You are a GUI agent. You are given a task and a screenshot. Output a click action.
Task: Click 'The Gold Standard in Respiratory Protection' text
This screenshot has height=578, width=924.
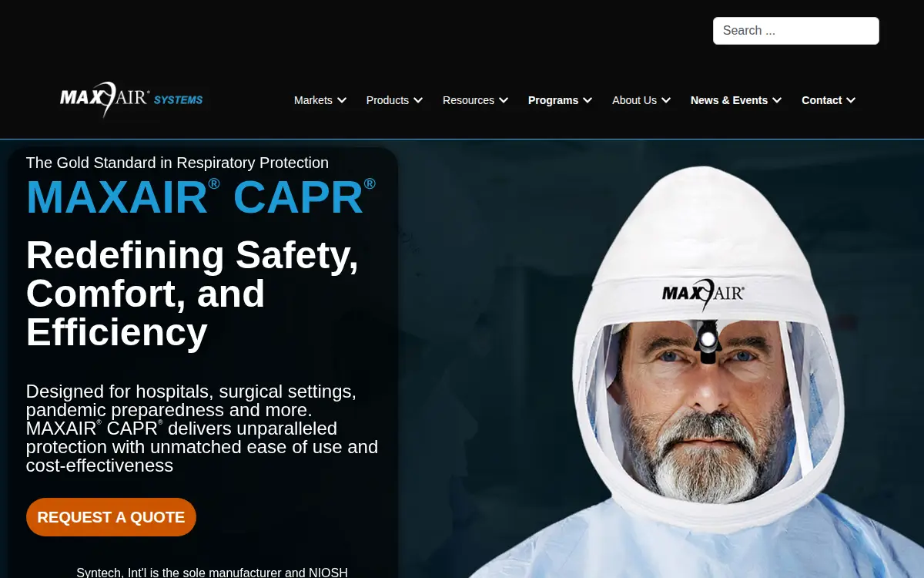coord(177,163)
